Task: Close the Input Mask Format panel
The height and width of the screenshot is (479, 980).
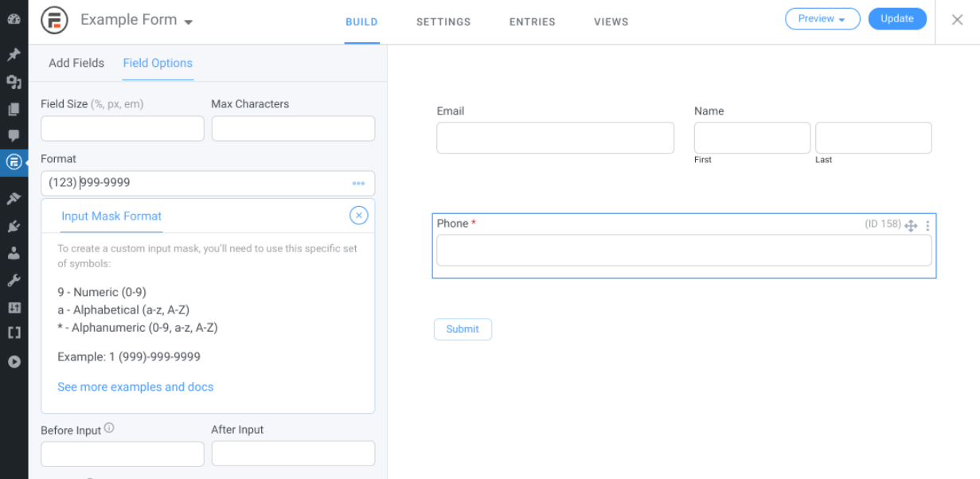Action: 359,215
